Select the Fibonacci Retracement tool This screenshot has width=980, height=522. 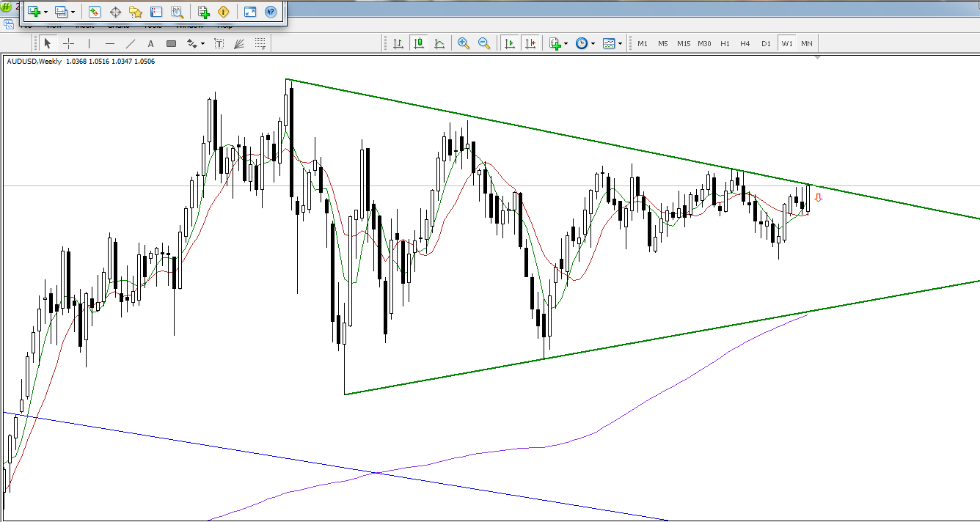point(260,44)
